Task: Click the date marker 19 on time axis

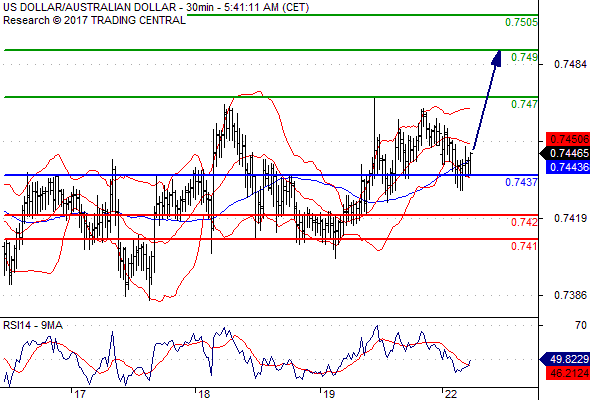Action: pyautogui.click(x=328, y=394)
